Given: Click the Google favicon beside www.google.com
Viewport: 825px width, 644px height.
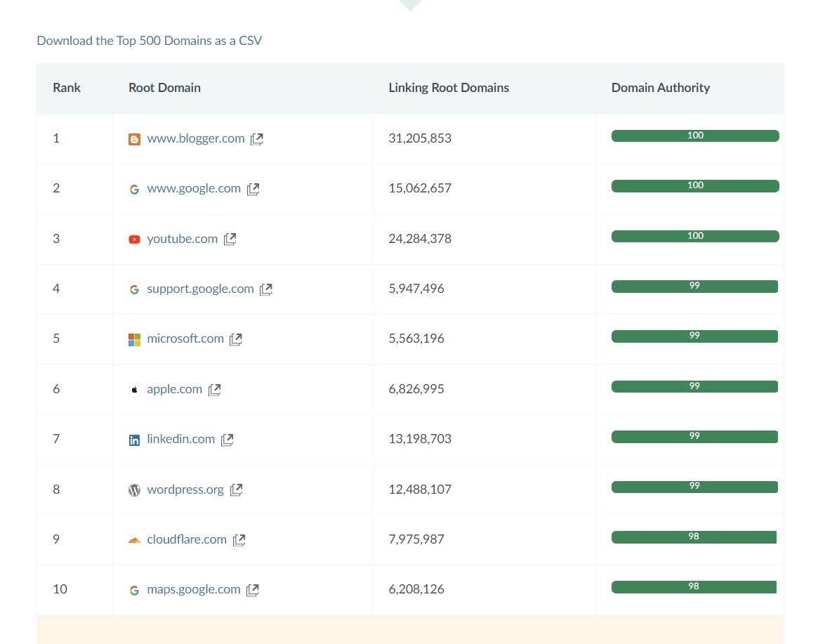Looking at the screenshot, I should point(134,189).
